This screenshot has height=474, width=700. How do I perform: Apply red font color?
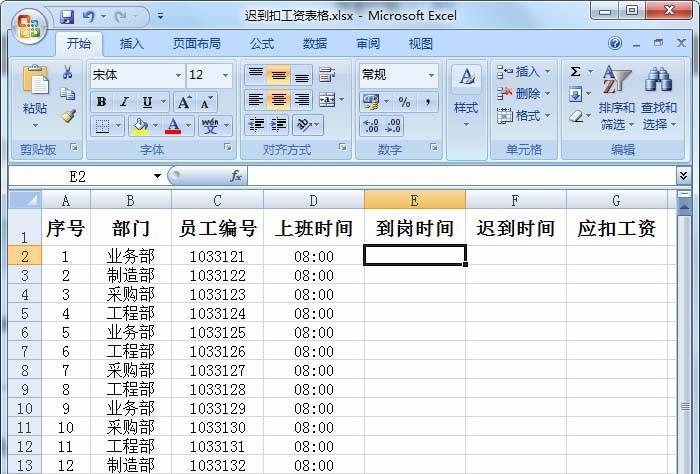pyautogui.click(x=173, y=126)
